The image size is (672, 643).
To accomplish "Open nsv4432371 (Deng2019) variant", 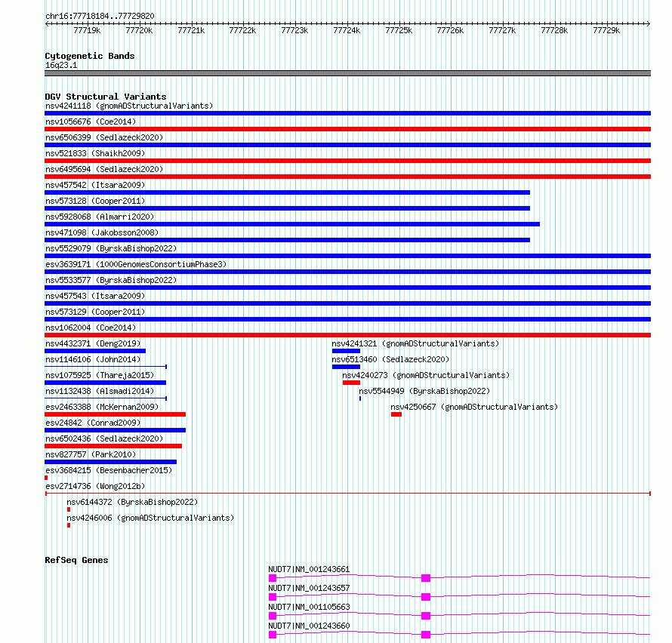I will [x=93, y=343].
